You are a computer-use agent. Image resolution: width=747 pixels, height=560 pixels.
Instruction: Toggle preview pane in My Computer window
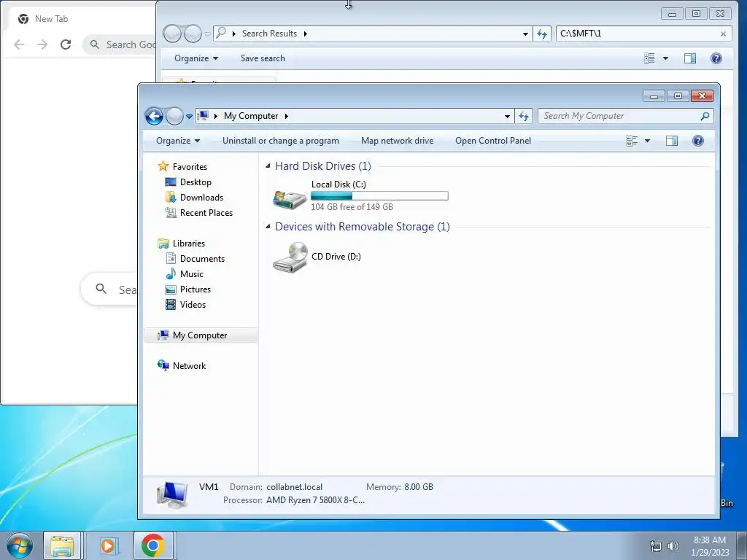[x=672, y=141]
